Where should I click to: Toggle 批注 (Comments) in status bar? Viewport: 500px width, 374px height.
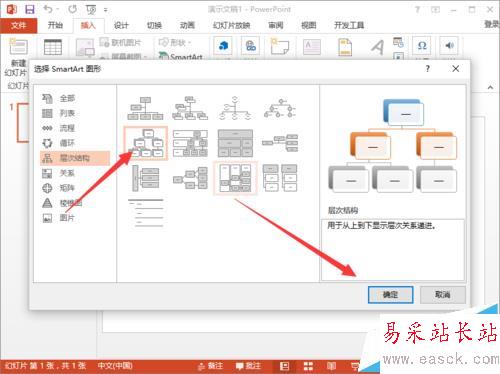point(248,366)
